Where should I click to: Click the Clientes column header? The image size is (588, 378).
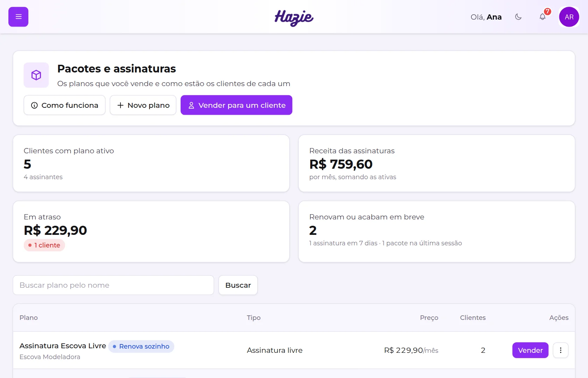[473, 318]
